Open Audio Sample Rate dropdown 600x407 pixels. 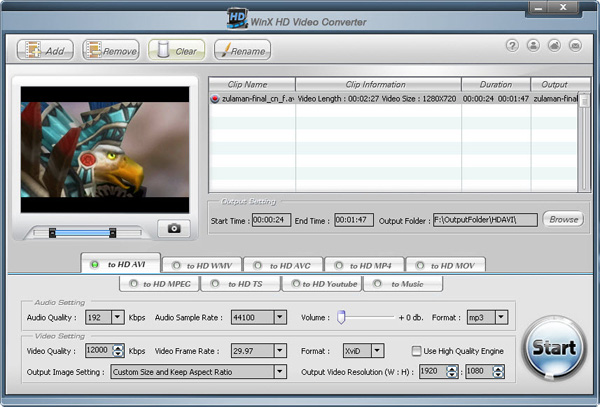[x=280, y=317]
